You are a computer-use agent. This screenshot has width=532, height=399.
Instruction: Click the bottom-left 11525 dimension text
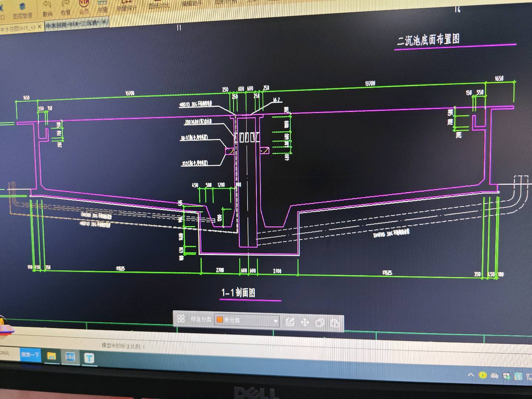120,269
